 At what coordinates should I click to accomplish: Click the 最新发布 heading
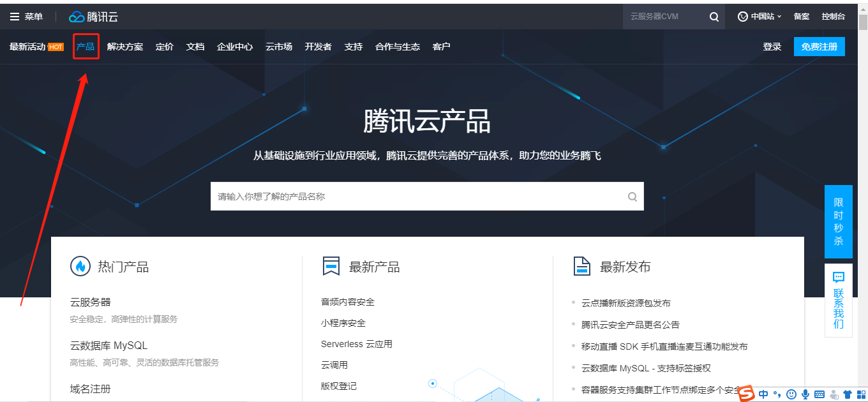pyautogui.click(x=625, y=267)
